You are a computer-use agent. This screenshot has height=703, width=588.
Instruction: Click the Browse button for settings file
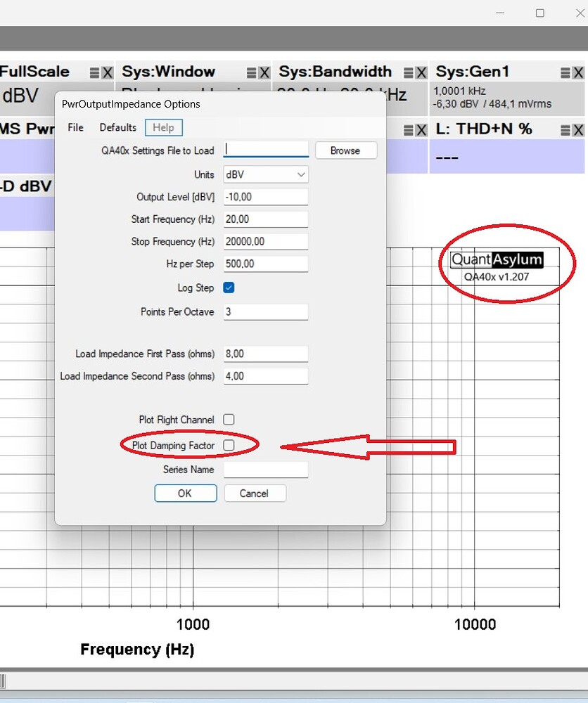tap(346, 150)
